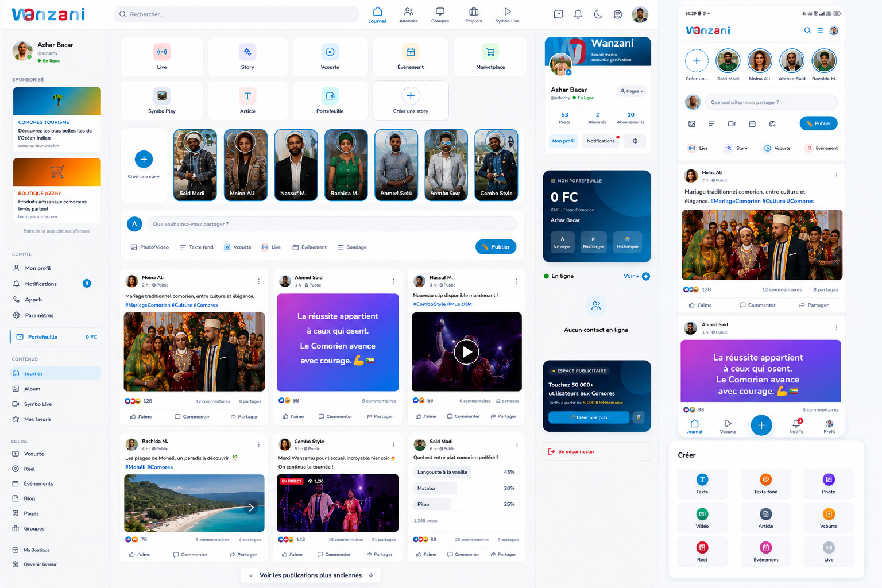Screen dimensions: 882x588
Task: Open options menu on Nassuf M.'s post
Action: [517, 281]
